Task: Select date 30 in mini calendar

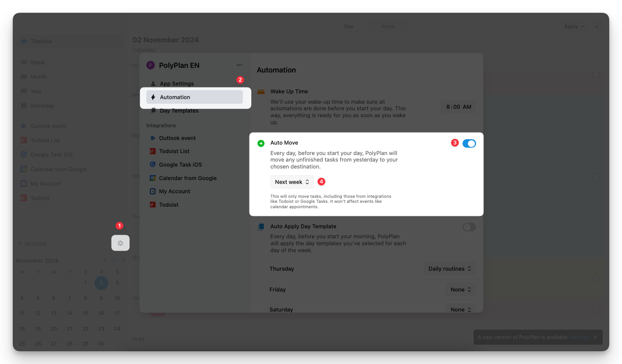Action: click(101, 344)
